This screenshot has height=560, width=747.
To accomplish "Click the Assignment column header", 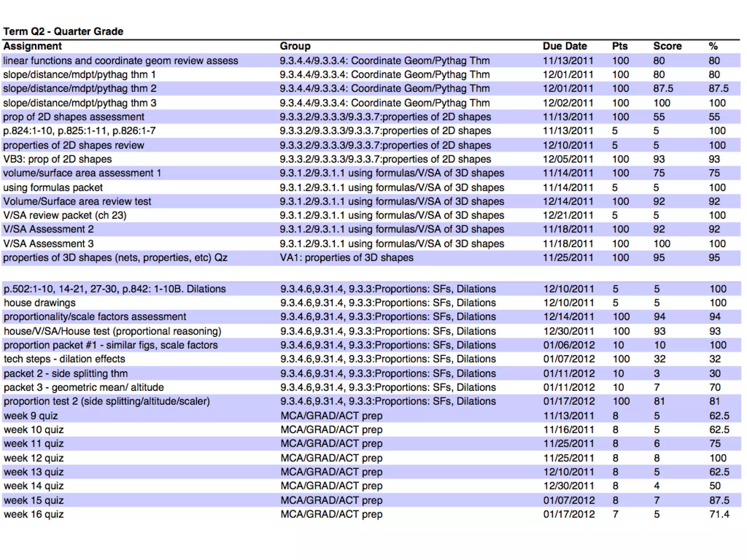I will pyautogui.click(x=32, y=46).
